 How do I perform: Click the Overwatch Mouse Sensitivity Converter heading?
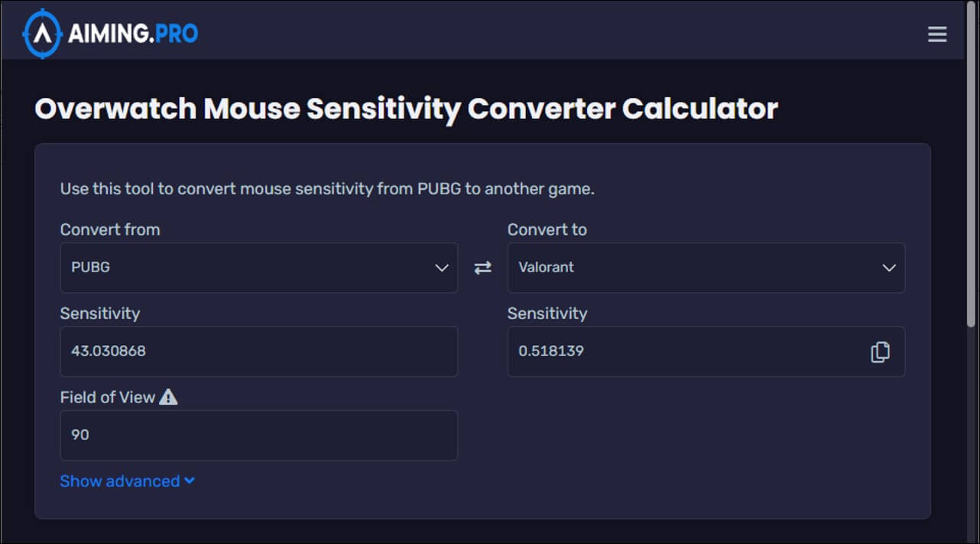pos(406,109)
